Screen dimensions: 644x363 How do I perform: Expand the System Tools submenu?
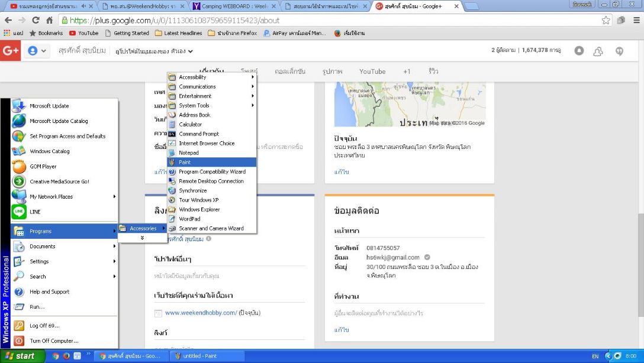click(194, 105)
